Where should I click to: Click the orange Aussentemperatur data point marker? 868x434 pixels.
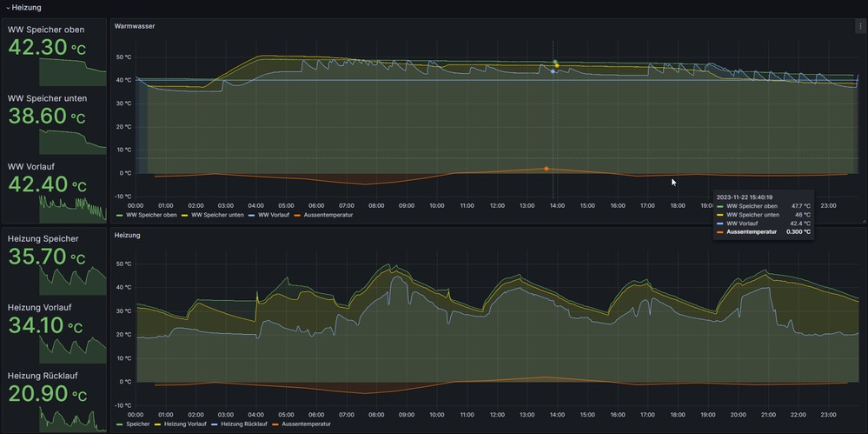pyautogui.click(x=546, y=168)
